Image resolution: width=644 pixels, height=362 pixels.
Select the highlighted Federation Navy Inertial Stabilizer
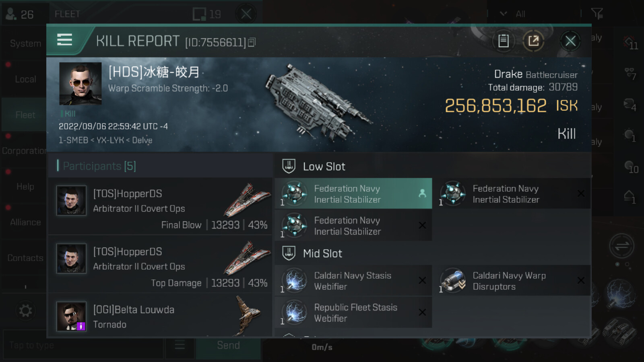[353, 193]
